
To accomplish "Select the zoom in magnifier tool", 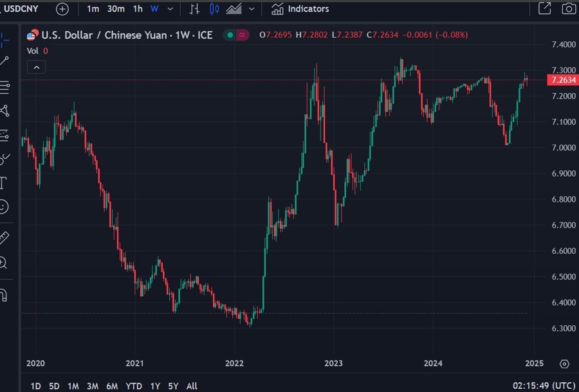I will (x=3, y=263).
